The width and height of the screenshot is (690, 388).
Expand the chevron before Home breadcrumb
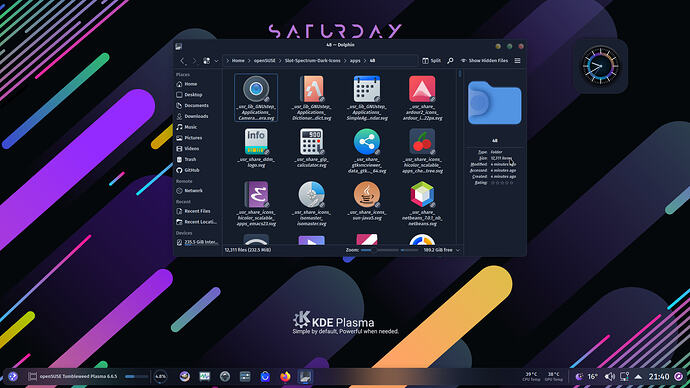pyautogui.click(x=228, y=61)
